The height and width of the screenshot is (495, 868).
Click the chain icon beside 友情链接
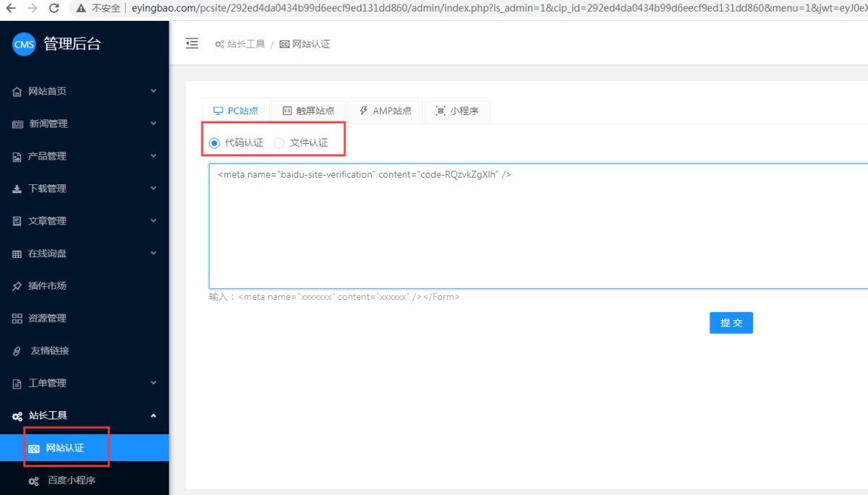point(17,351)
